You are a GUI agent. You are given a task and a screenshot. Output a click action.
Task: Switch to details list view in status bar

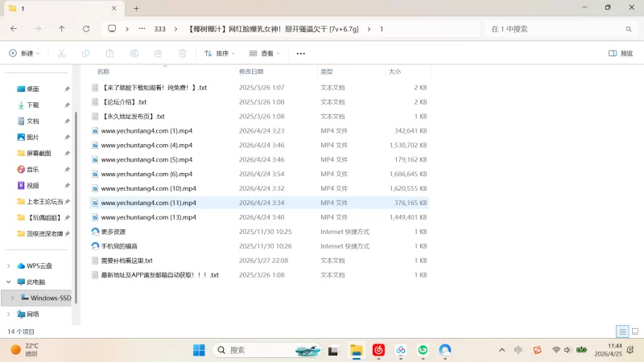pos(622,331)
